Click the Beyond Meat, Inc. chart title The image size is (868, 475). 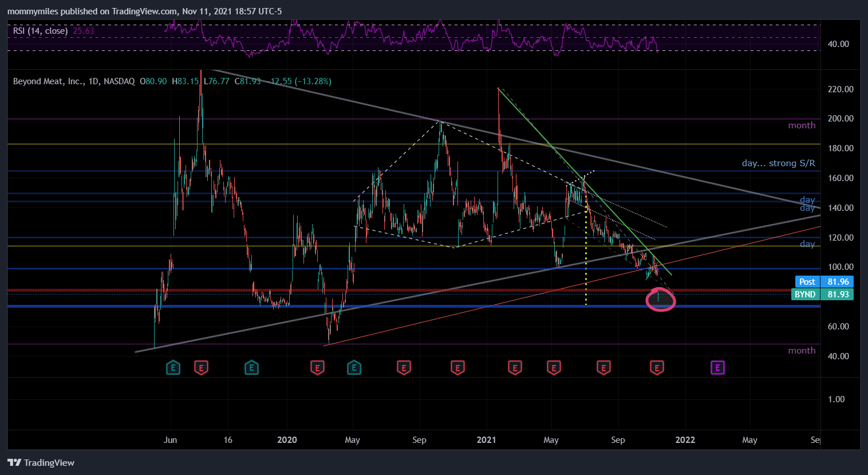coord(74,81)
